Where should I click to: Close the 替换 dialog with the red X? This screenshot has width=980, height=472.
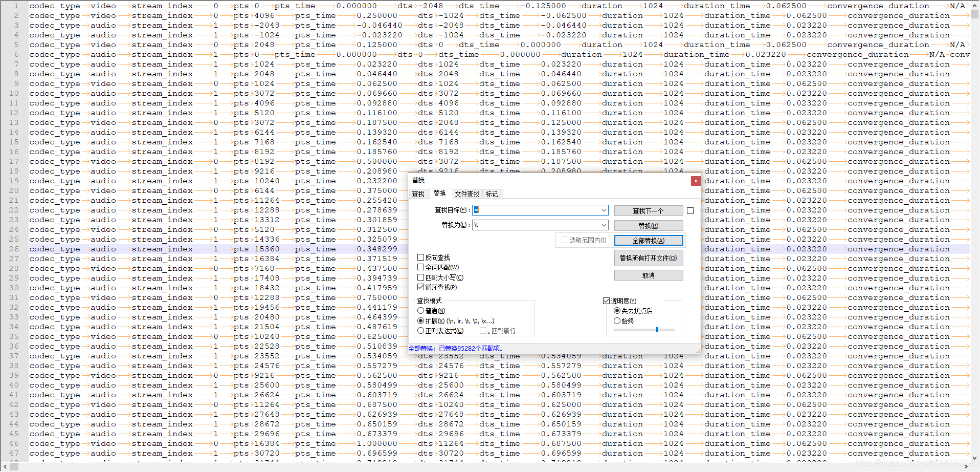(695, 181)
